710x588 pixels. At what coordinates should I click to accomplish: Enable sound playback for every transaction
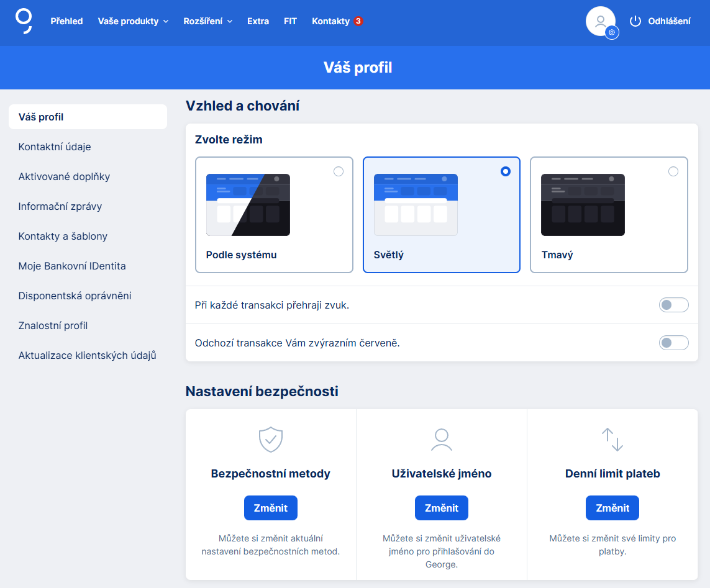(673, 305)
